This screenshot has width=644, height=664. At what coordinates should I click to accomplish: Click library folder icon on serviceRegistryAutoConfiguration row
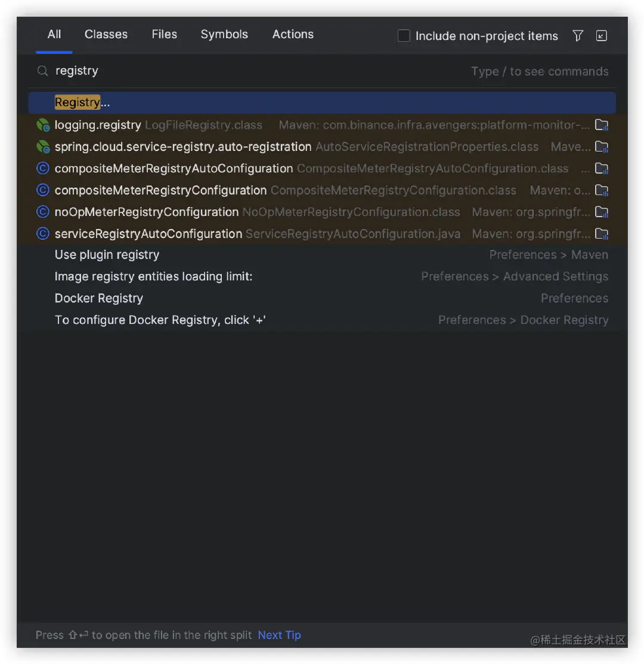coord(601,234)
